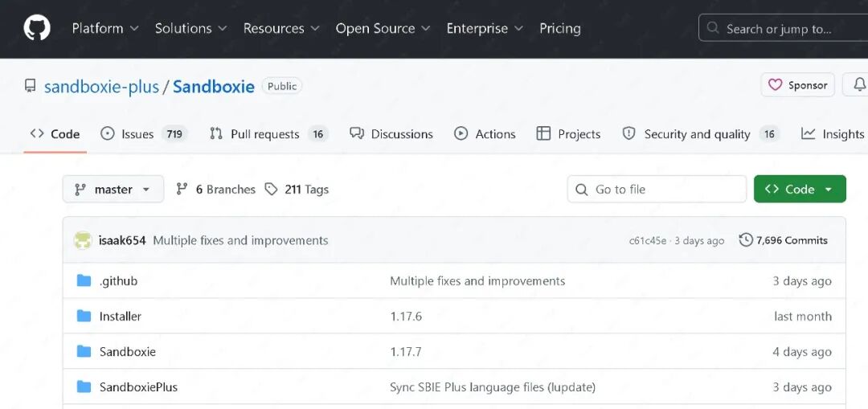Open the Installer folder

tap(120, 317)
